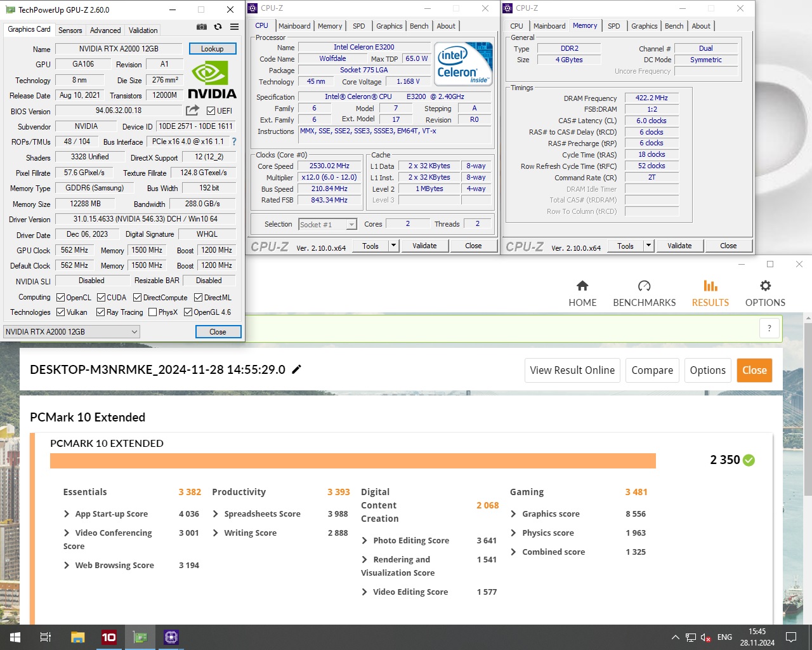Toggle the Ray Tracing checkbox
The height and width of the screenshot is (650, 812).
[x=100, y=312]
